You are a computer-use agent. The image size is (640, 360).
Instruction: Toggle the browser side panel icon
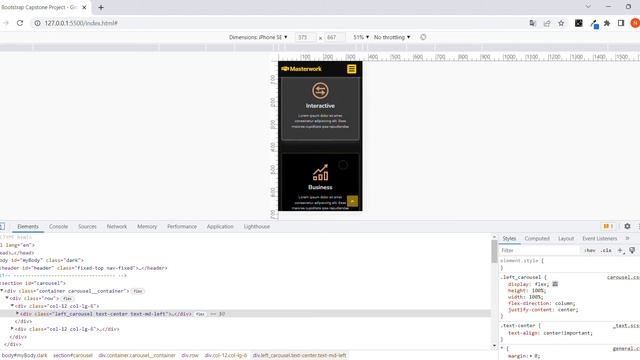tap(621, 23)
